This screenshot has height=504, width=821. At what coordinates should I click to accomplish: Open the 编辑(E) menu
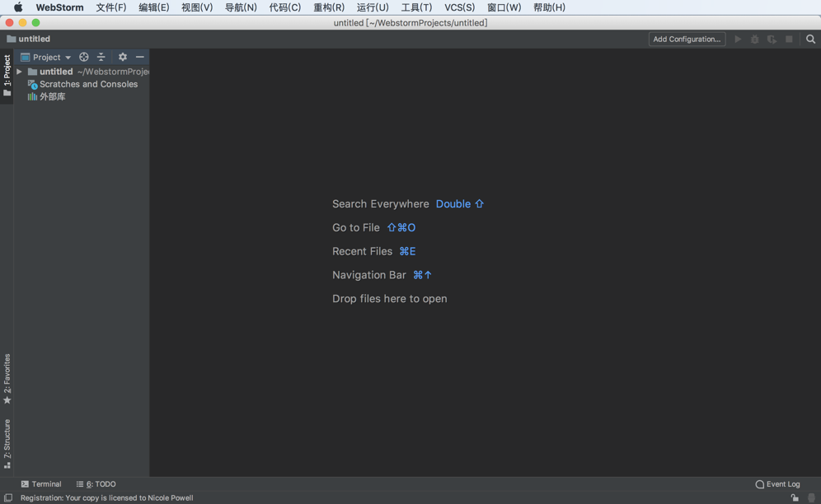(154, 7)
